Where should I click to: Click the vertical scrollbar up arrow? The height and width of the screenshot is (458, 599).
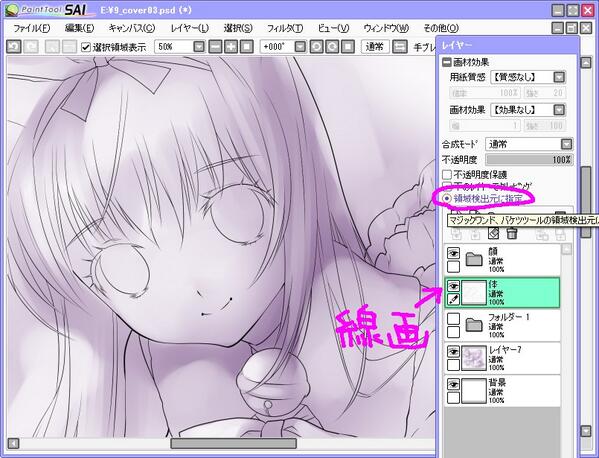[x=586, y=63]
